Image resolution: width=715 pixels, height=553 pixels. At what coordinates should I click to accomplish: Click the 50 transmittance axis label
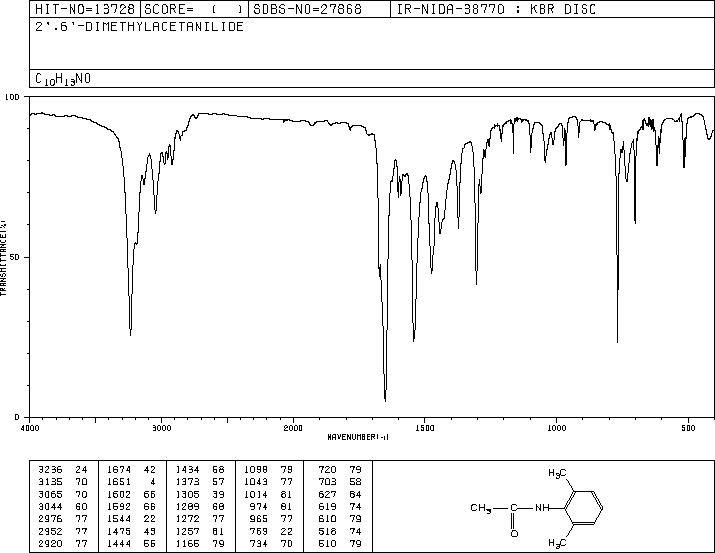click(x=15, y=257)
